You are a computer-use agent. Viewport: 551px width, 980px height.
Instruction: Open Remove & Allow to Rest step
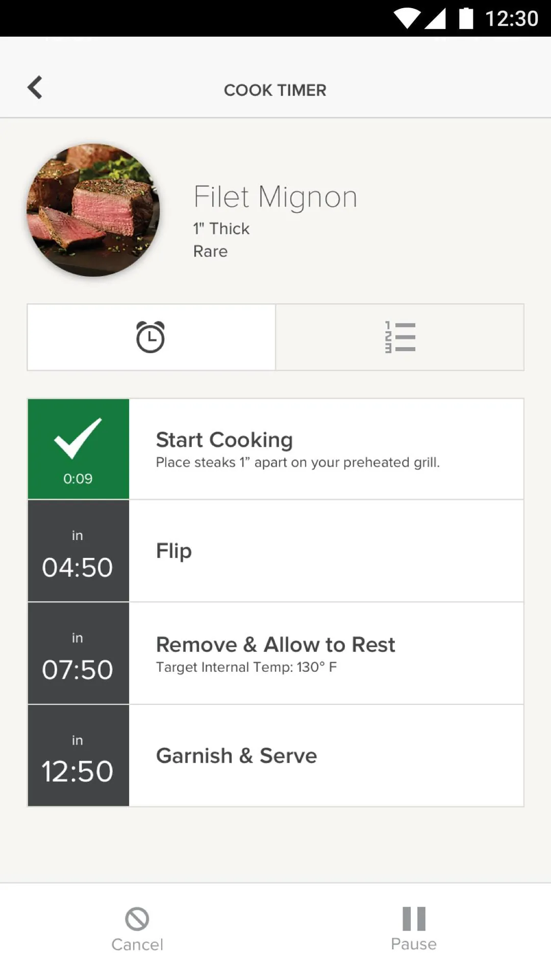(x=325, y=653)
